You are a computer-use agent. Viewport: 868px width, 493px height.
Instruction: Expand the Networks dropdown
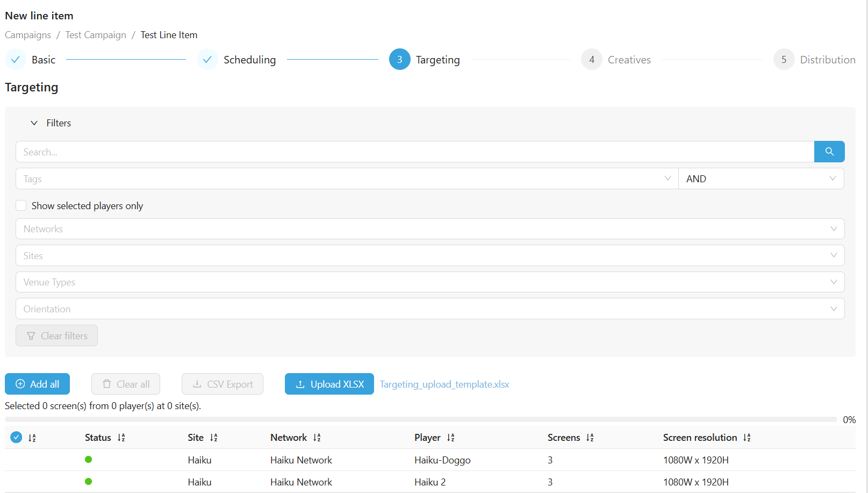(429, 228)
